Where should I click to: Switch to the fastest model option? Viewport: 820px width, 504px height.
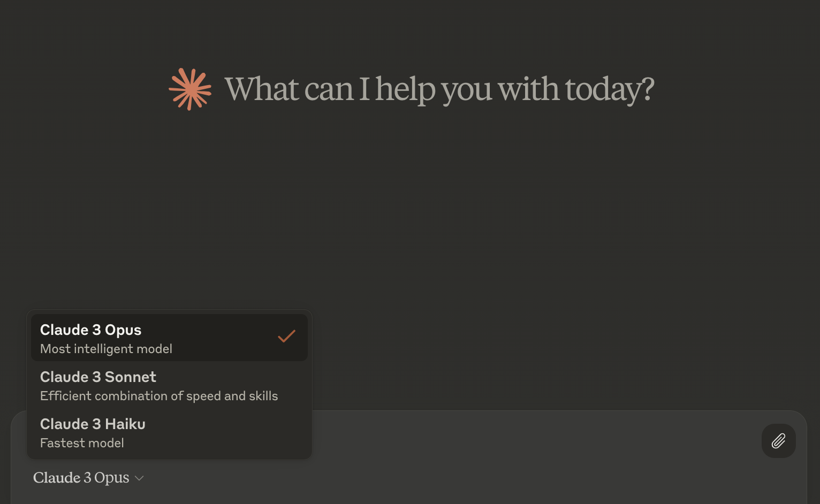pyautogui.click(x=169, y=433)
